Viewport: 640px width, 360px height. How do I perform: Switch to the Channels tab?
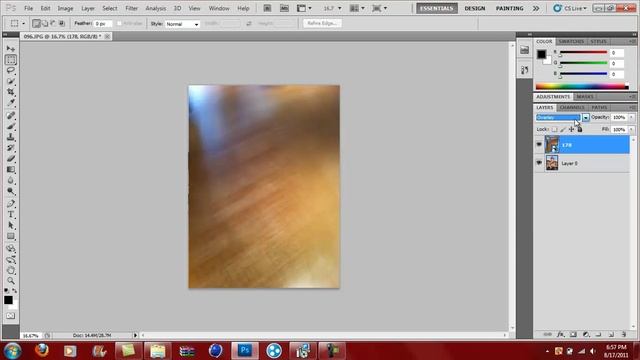572,107
